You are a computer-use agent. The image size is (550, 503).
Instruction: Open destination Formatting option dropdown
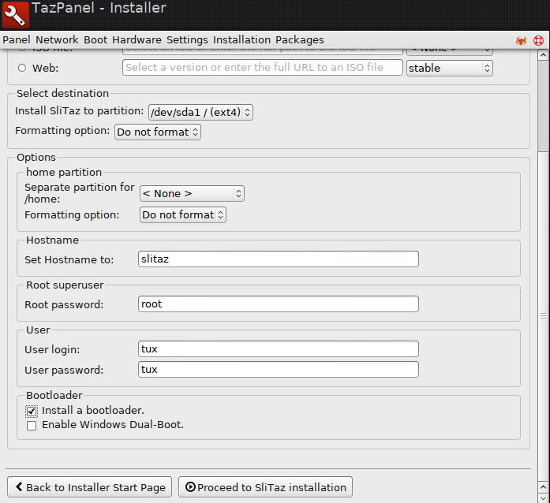[x=157, y=132]
